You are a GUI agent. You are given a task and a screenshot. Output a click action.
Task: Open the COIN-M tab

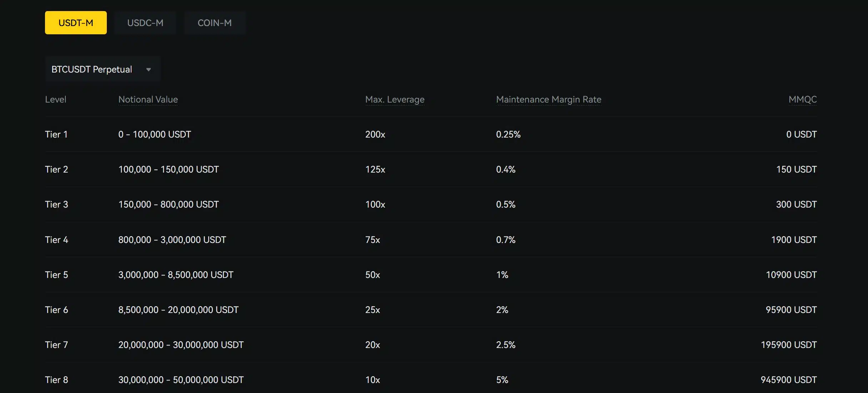tap(215, 23)
